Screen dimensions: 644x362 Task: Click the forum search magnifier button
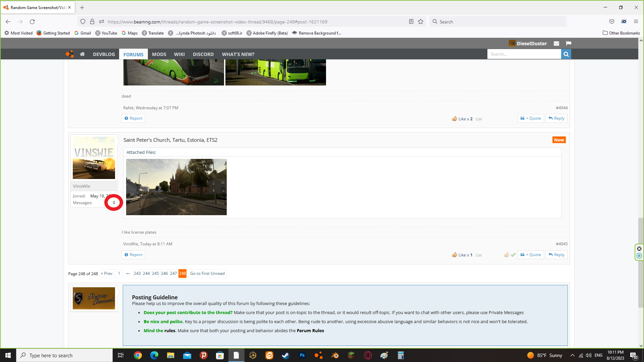click(566, 54)
